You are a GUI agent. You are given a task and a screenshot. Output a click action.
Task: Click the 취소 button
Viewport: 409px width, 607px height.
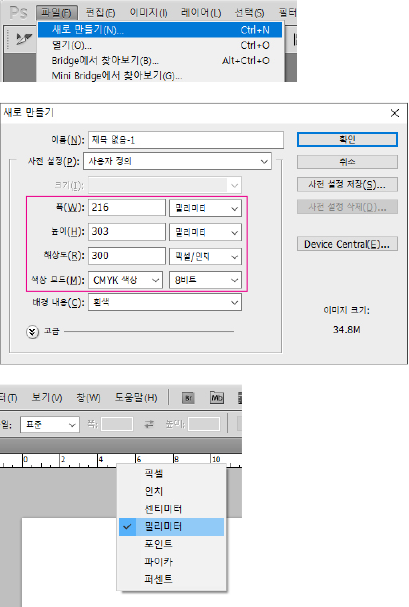coord(347,162)
